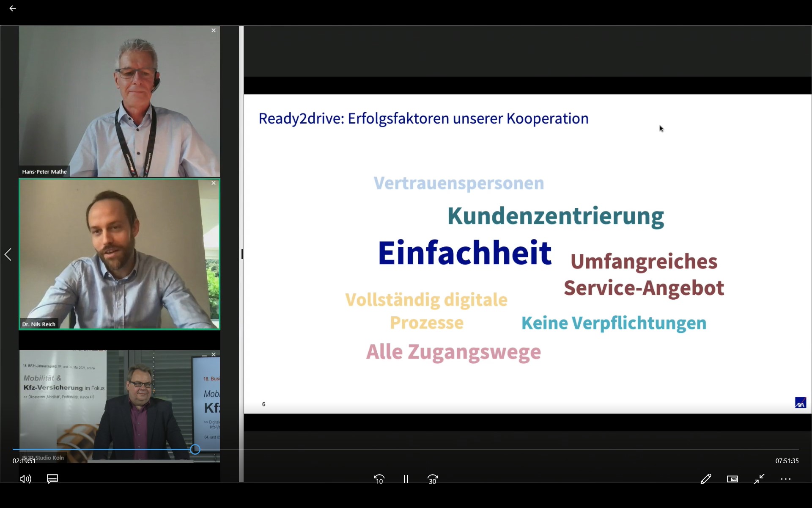Play video in mini view
Image resolution: width=812 pixels, height=508 pixels.
[732, 479]
